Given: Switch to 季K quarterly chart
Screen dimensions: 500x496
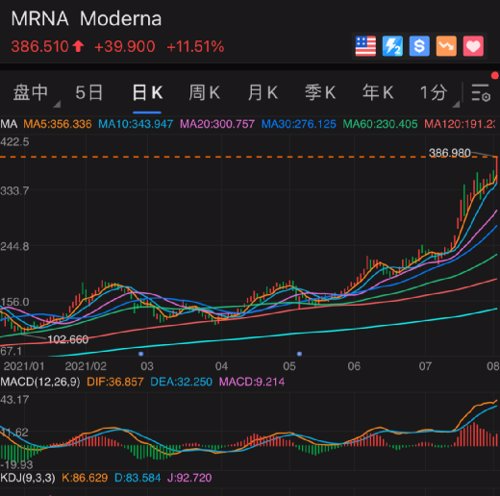Looking at the screenshot, I should (x=320, y=93).
